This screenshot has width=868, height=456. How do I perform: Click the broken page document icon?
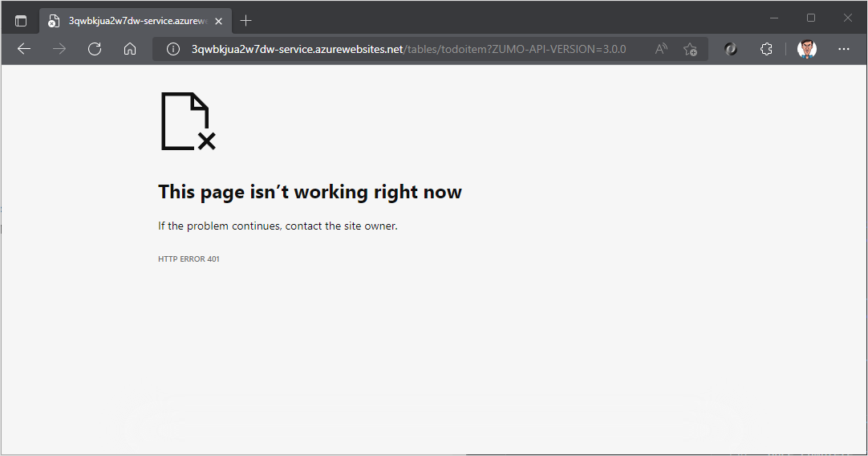coord(189,121)
